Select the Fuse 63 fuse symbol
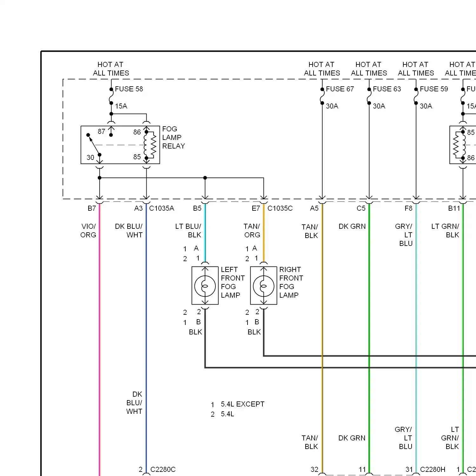Image resolution: width=476 pixels, height=476 pixels. 369,96
